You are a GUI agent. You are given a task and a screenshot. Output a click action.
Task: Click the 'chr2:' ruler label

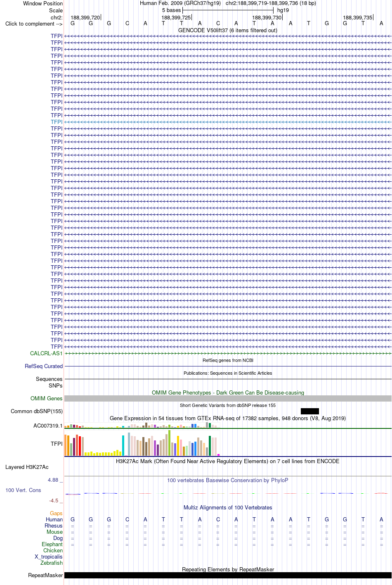pos(57,17)
